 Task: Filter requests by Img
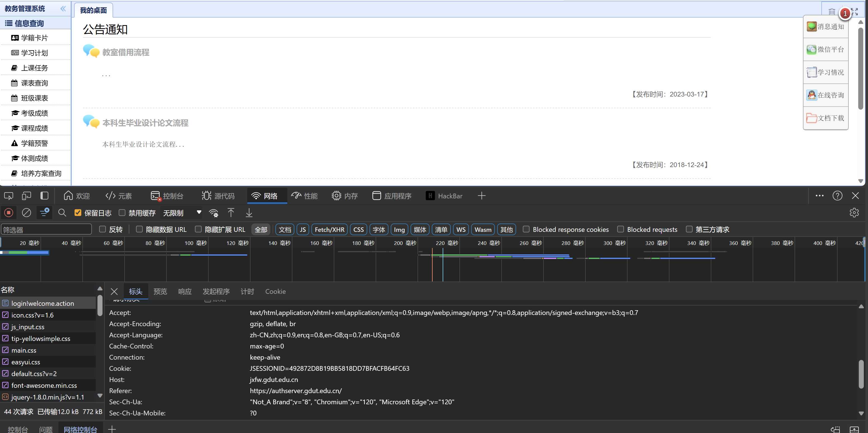(399, 230)
